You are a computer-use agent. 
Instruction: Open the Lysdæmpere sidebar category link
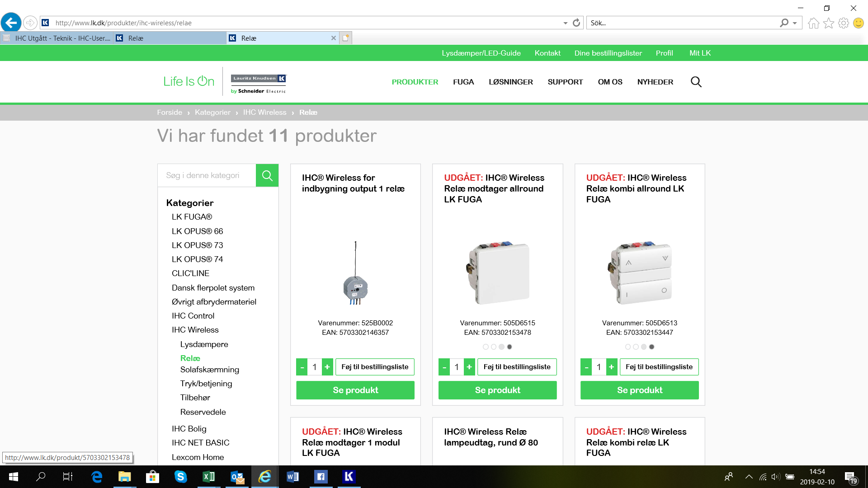204,344
